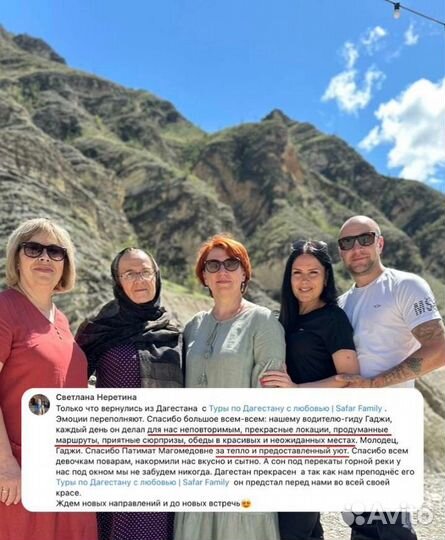Click the glasses of the woman in headscarf

point(137,276)
